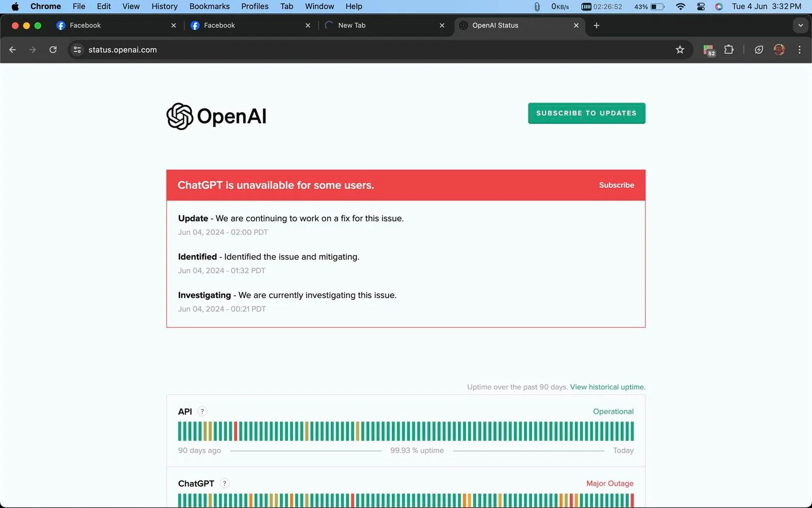Switch to the first Facebook tab
The image size is (812, 508).
tap(116, 25)
